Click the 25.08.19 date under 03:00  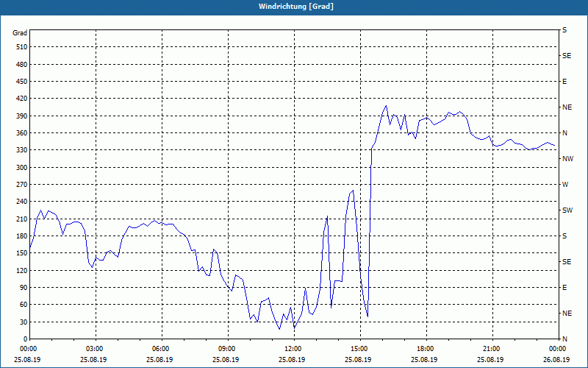pyautogui.click(x=93, y=359)
